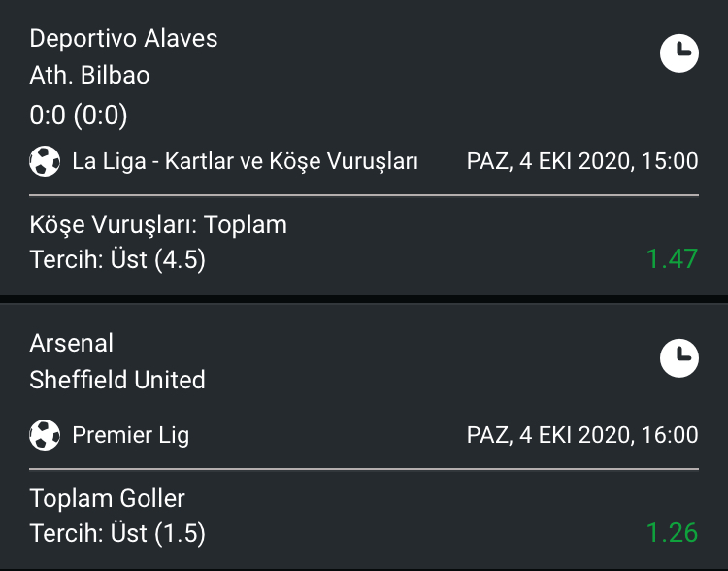Tap the green 1.47 odds value
The height and width of the screenshot is (571, 728).
pyautogui.click(x=673, y=258)
